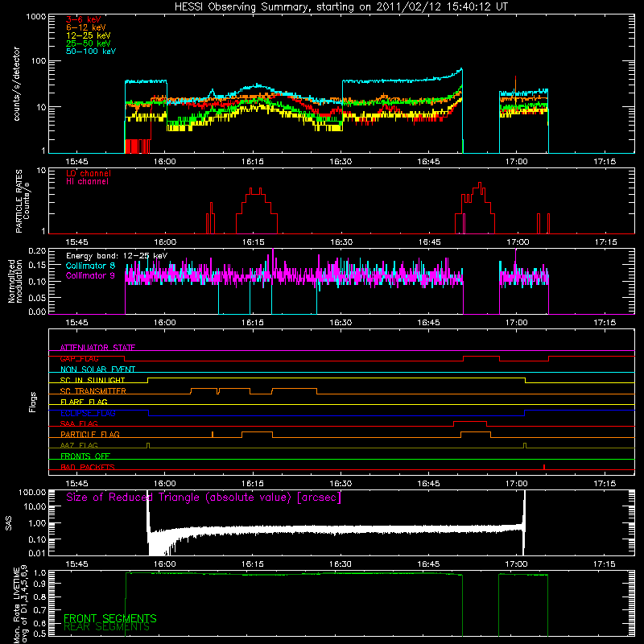Click the cyan 50-100 keV peak near 16:50
The image size is (644, 644).
coord(461,69)
